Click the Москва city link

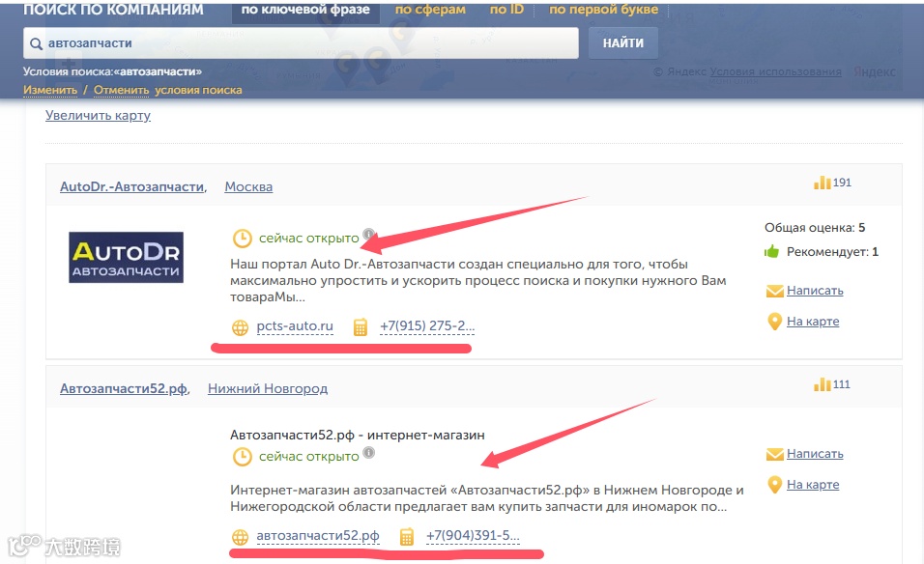pyautogui.click(x=248, y=187)
